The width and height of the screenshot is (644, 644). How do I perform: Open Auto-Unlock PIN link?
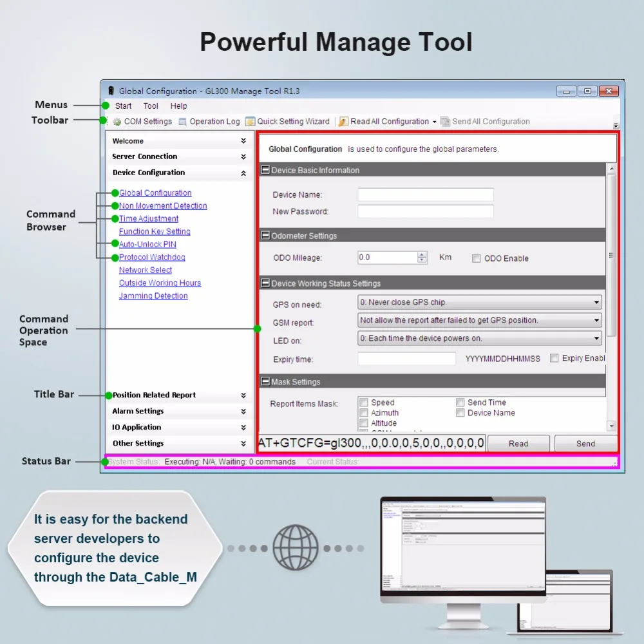point(147,244)
